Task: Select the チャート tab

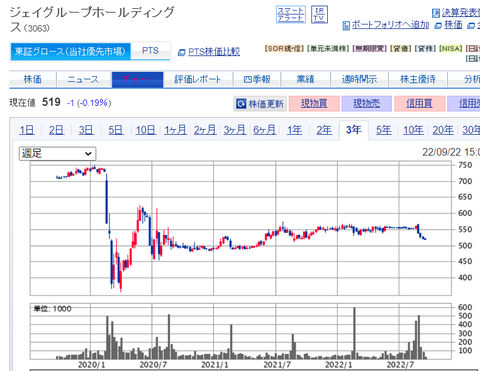Action: coord(137,79)
